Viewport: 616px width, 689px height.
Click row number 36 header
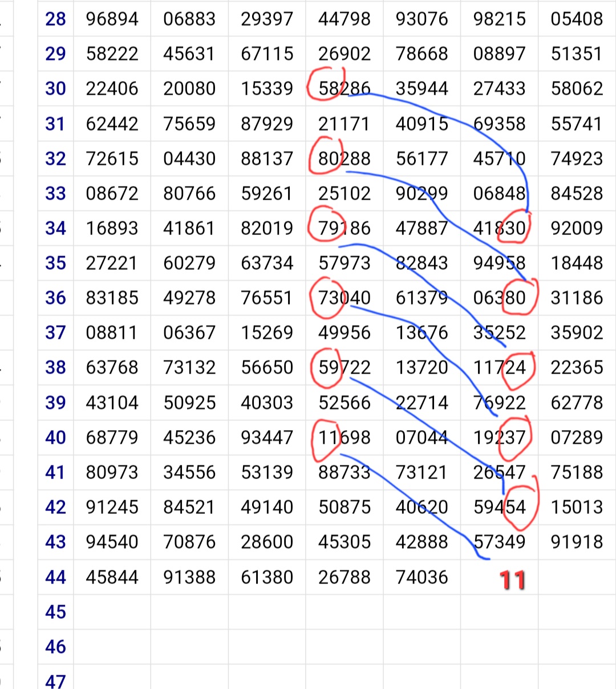(55, 298)
